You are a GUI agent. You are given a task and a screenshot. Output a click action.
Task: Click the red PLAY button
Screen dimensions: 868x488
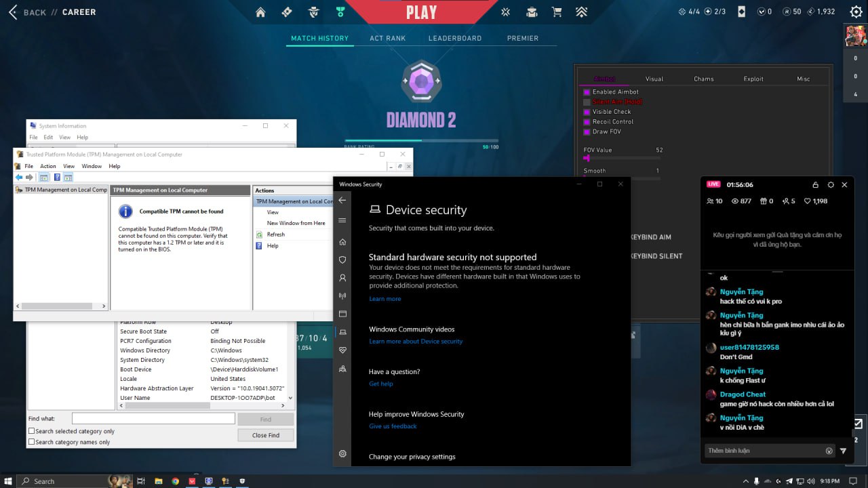point(421,12)
